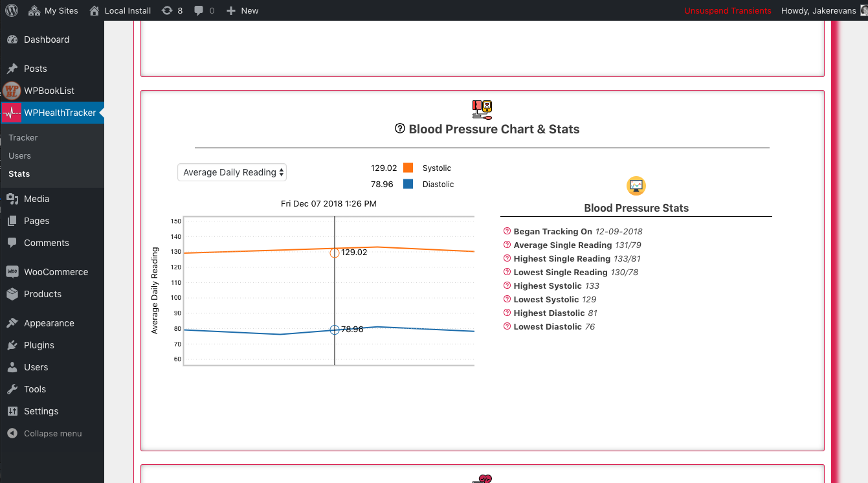Click the Settings sliders icon

12,411
